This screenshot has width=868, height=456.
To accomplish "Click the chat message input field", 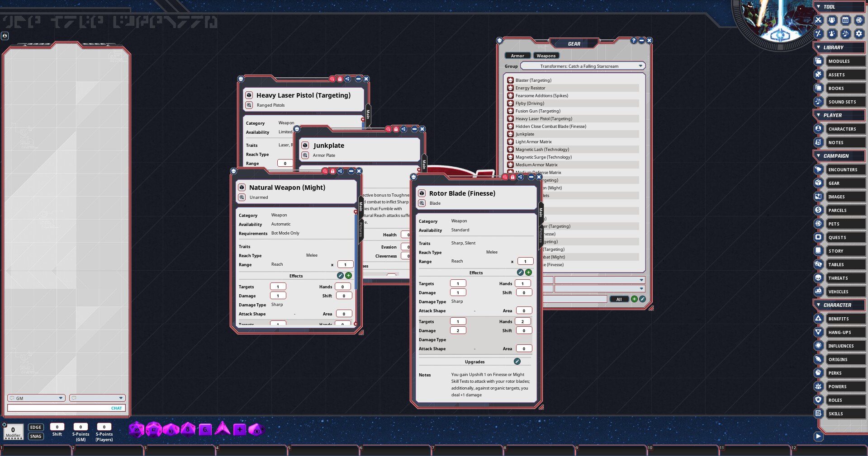I will pos(59,408).
